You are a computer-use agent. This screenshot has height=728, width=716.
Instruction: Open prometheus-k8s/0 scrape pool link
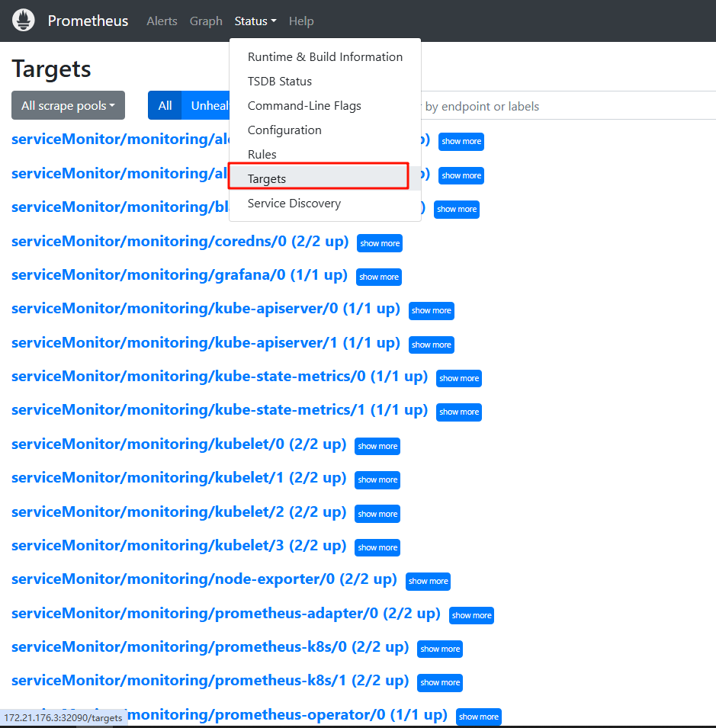click(210, 646)
